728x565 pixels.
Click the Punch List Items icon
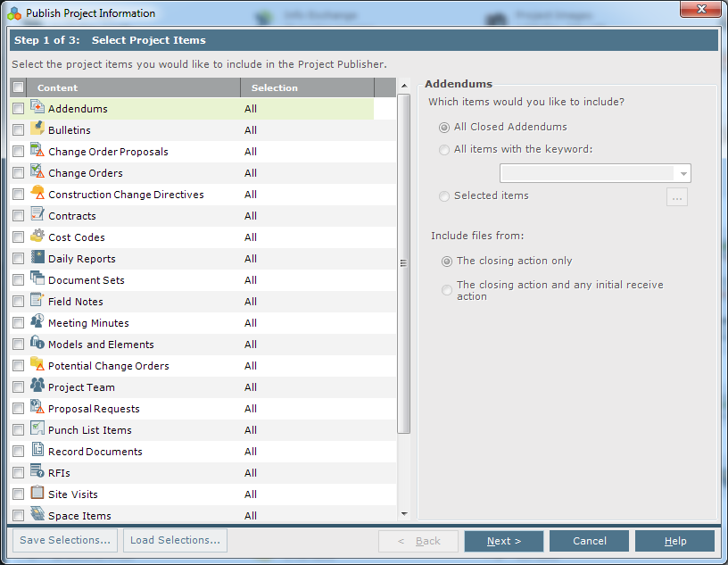37,428
